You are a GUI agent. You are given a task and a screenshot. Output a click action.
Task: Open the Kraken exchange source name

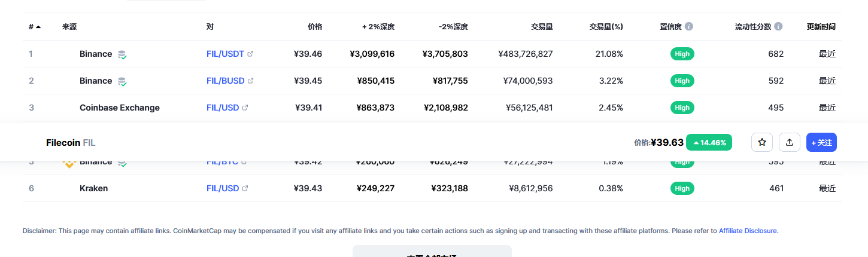[x=93, y=188]
